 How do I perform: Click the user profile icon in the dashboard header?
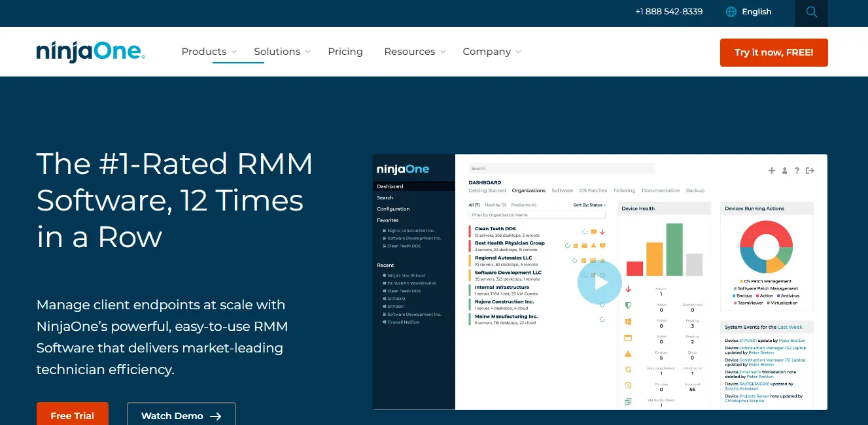click(784, 171)
